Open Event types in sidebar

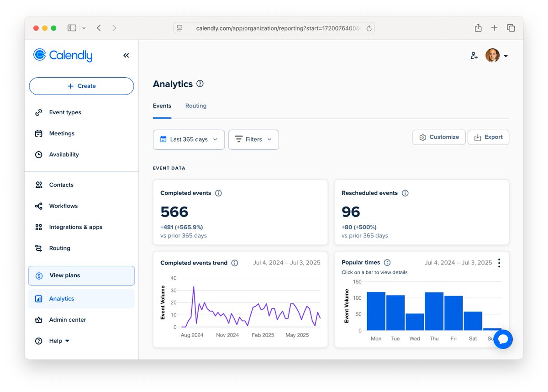[x=65, y=112]
